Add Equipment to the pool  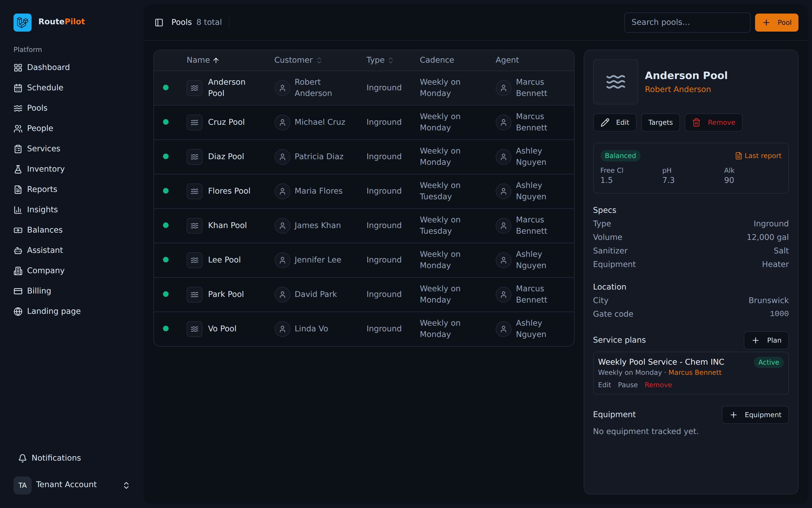click(755, 415)
